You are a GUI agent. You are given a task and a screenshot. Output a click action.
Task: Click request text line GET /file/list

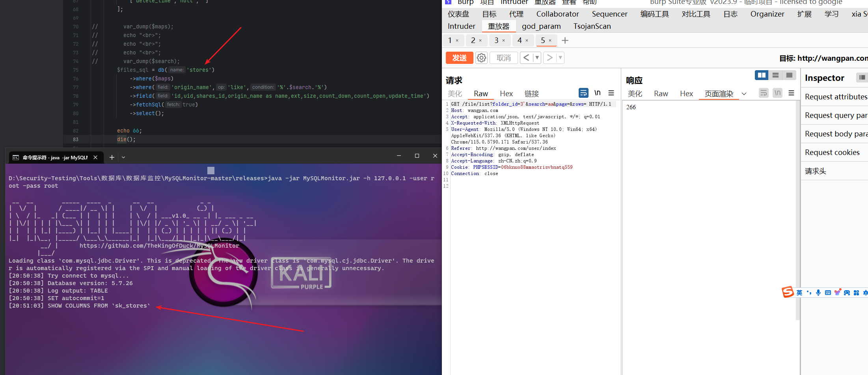tap(531, 104)
